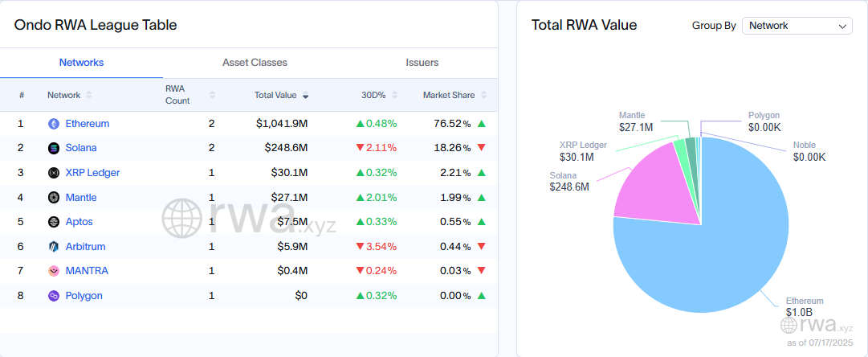Sort by the 30D% column arrows

395,96
